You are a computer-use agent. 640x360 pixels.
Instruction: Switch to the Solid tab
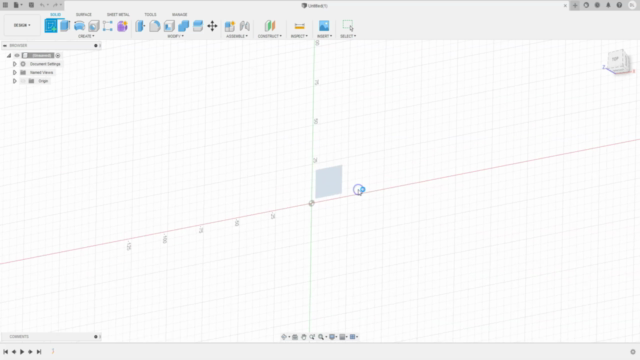point(56,15)
